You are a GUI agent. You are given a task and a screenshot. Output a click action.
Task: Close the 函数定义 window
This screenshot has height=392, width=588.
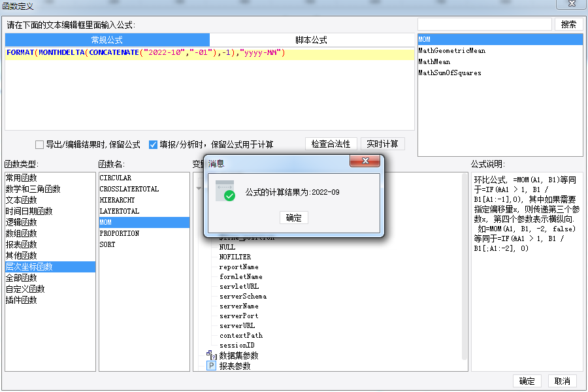pos(572,4)
